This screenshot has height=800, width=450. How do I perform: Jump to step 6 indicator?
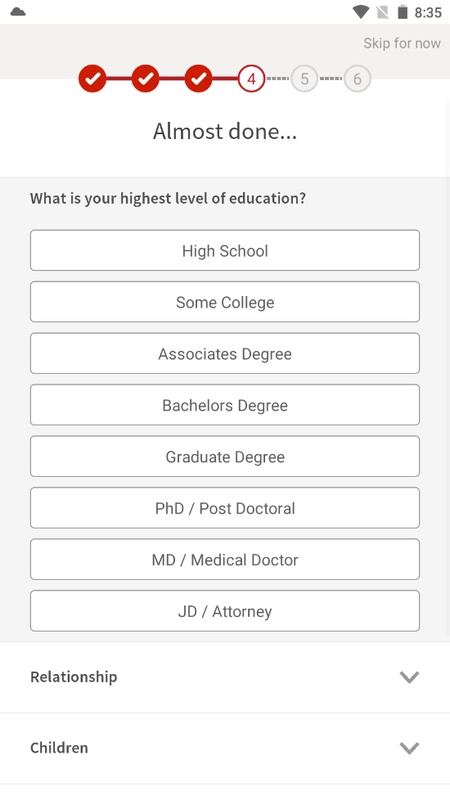tap(357, 79)
